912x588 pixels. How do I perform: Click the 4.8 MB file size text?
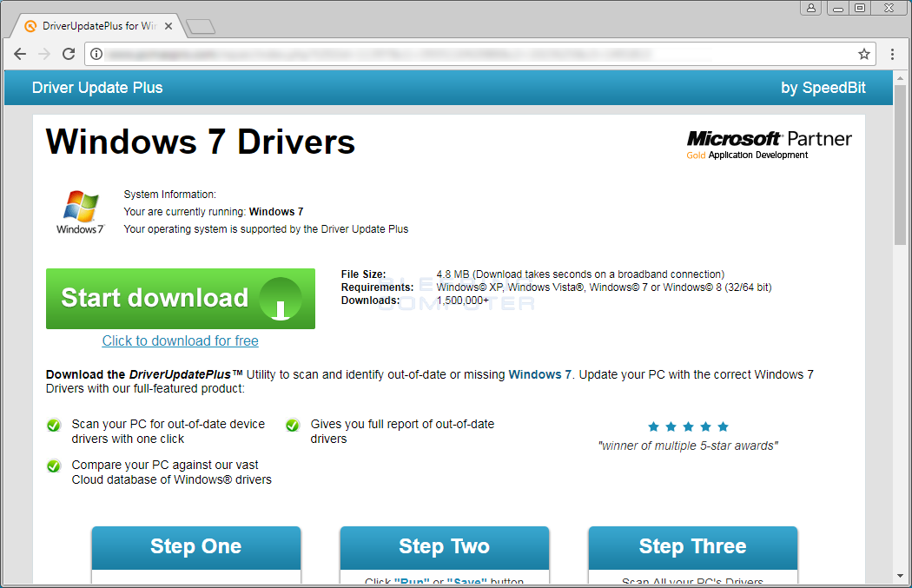pos(580,274)
